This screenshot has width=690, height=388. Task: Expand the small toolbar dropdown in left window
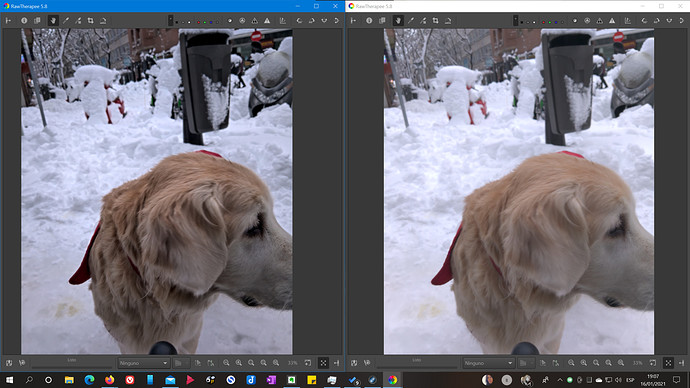point(170,21)
